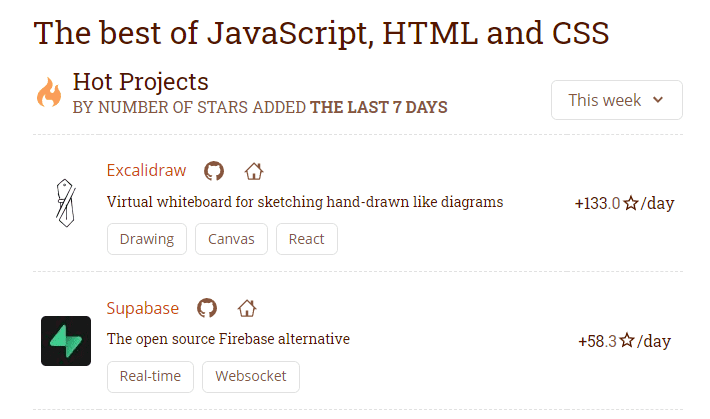Filter by the React tag
Screen dimensions: 710x419
[x=306, y=239]
